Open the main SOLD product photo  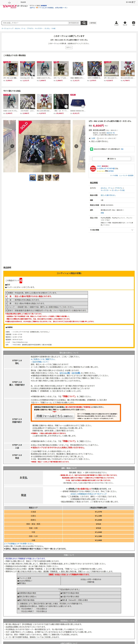point(44,146)
